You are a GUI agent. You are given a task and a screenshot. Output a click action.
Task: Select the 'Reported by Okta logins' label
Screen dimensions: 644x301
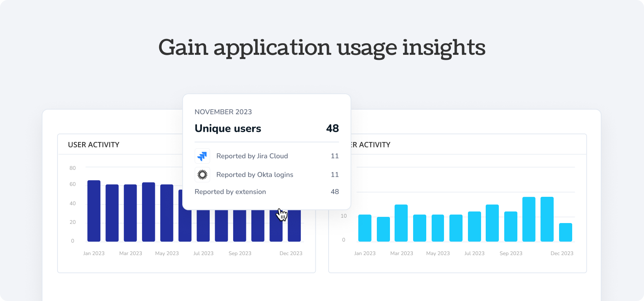click(x=255, y=175)
